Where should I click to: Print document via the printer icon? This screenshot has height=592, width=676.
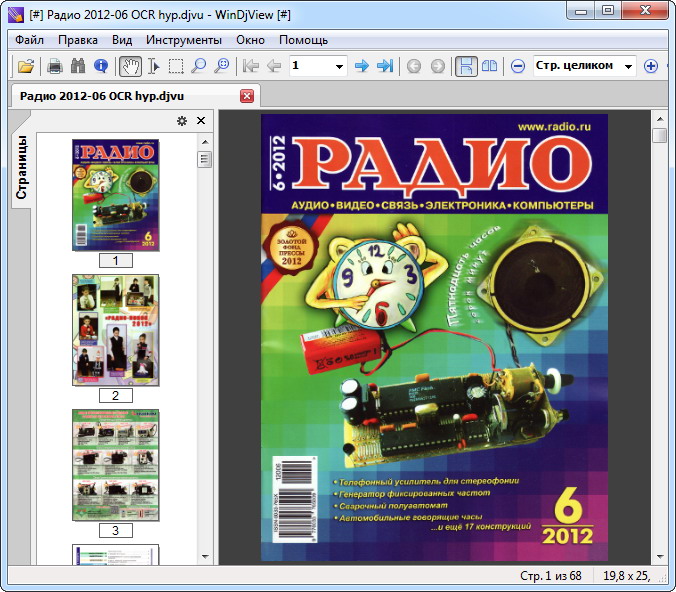[55, 66]
